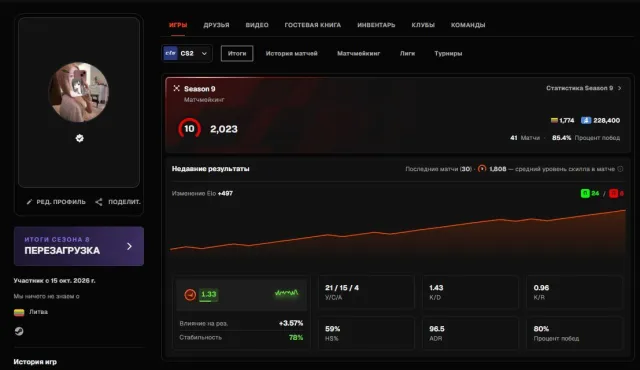Switch to the Друзья tab

(216, 25)
